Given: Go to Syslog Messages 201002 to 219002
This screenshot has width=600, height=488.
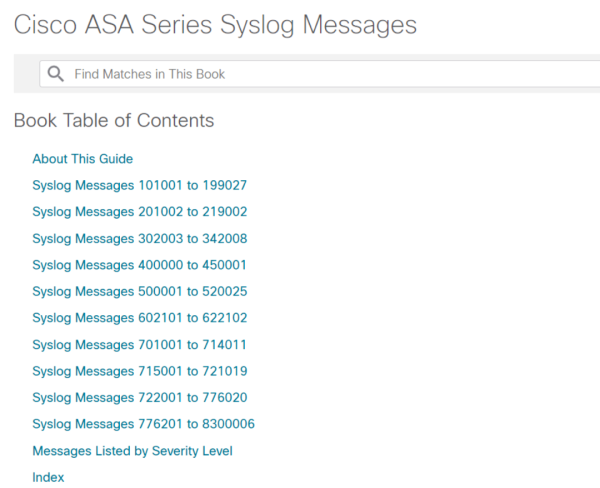Looking at the screenshot, I should (139, 212).
